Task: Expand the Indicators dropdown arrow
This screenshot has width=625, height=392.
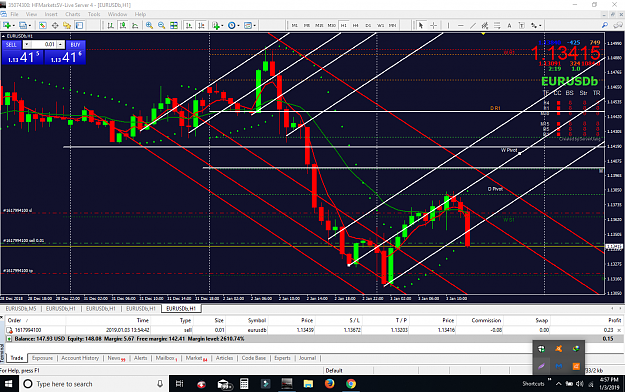Action: 222,26
